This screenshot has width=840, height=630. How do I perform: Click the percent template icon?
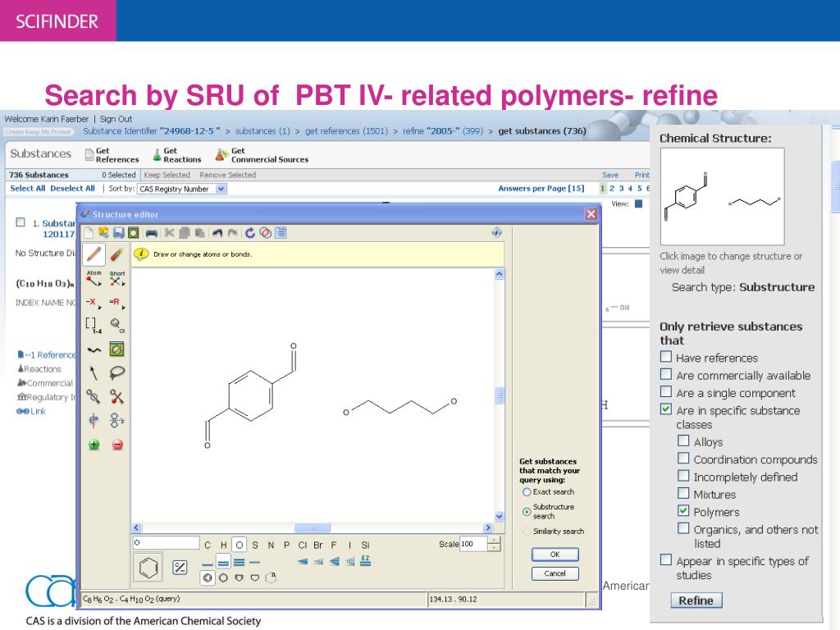(180, 568)
